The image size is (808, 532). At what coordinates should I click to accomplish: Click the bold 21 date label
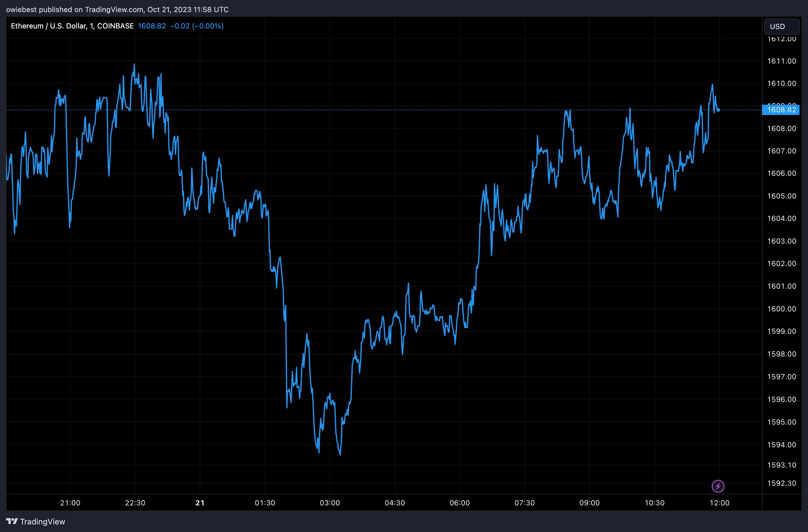pyautogui.click(x=200, y=503)
